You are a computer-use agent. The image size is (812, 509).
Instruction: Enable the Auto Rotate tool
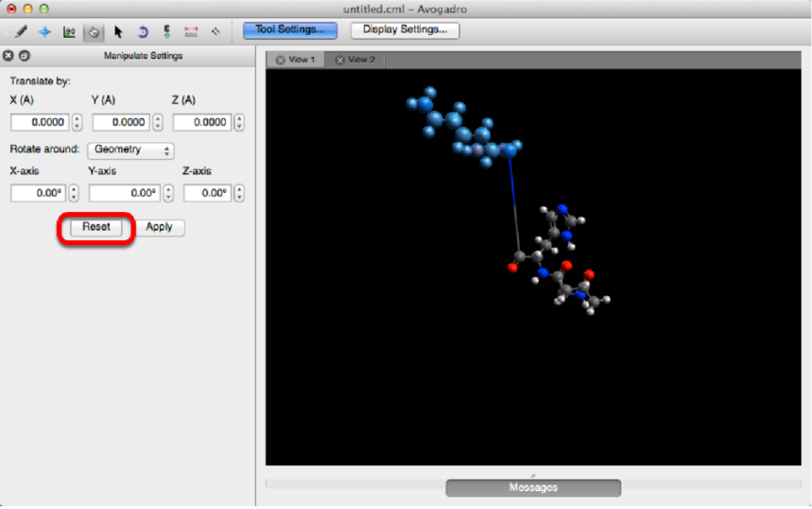(x=143, y=31)
